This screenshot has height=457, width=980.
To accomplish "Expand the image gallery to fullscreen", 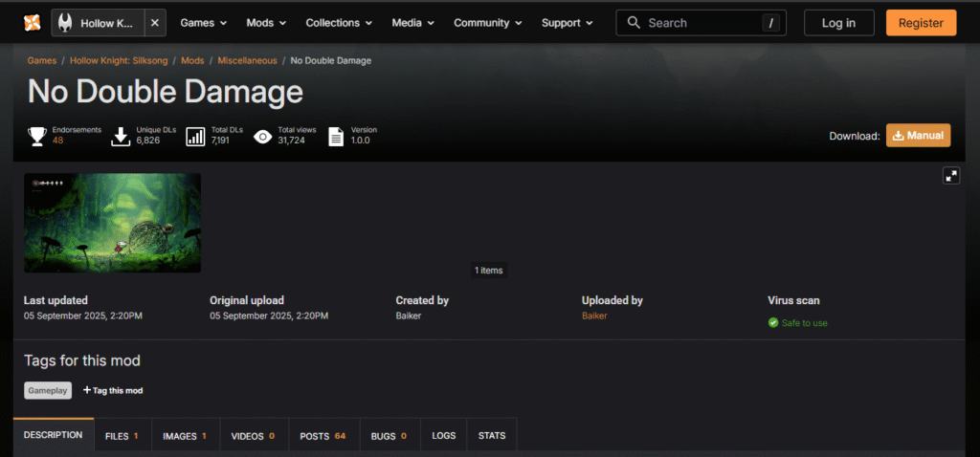I will pos(951,175).
